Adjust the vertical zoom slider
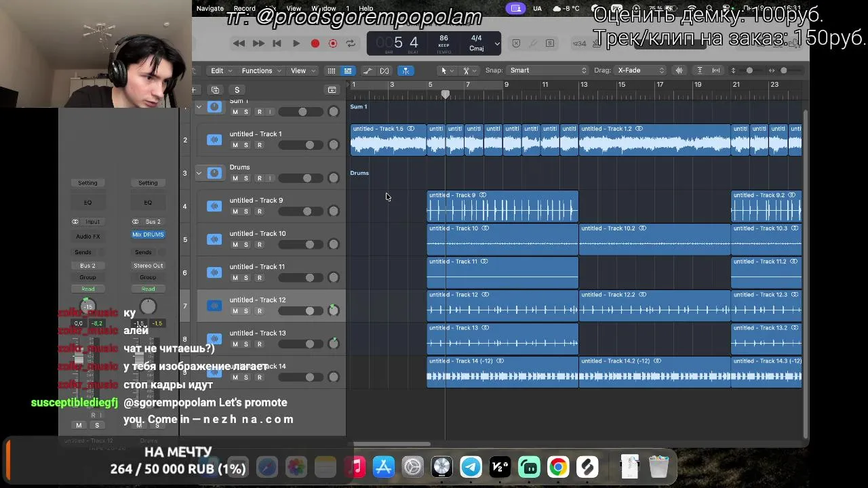This screenshot has width=868, height=488. pyautogui.click(x=749, y=70)
